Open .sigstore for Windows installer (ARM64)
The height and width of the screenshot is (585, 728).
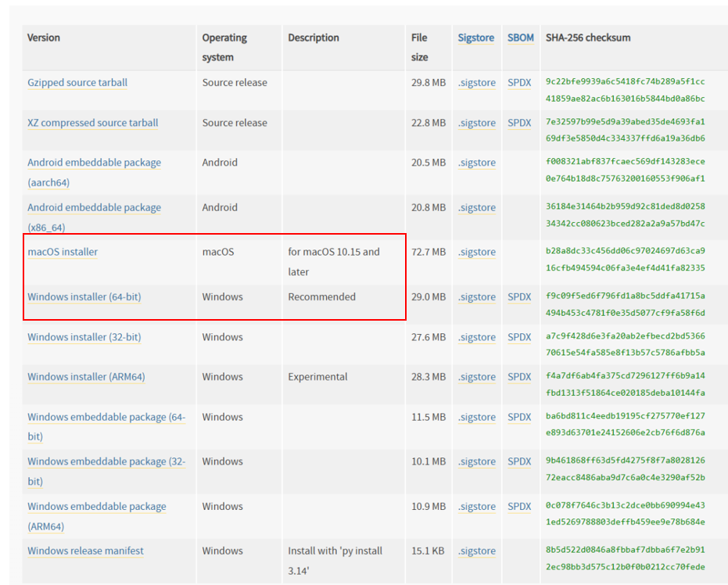pos(477,377)
